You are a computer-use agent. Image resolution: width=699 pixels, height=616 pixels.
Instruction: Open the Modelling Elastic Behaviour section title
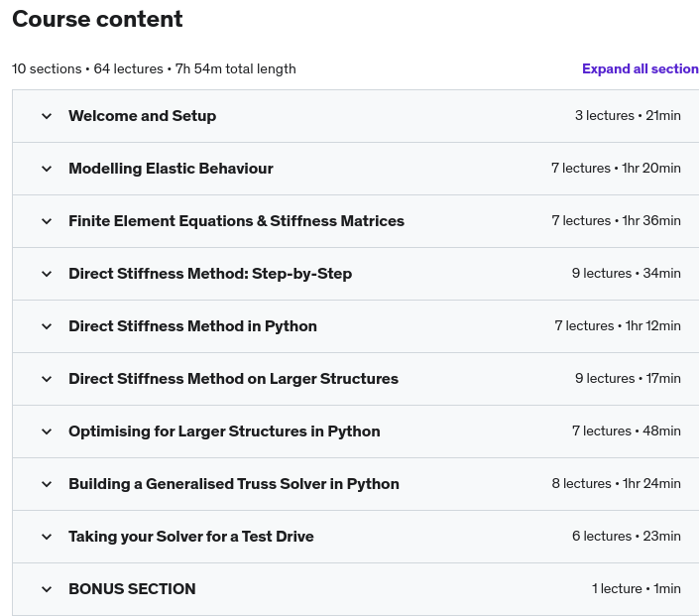(x=171, y=169)
